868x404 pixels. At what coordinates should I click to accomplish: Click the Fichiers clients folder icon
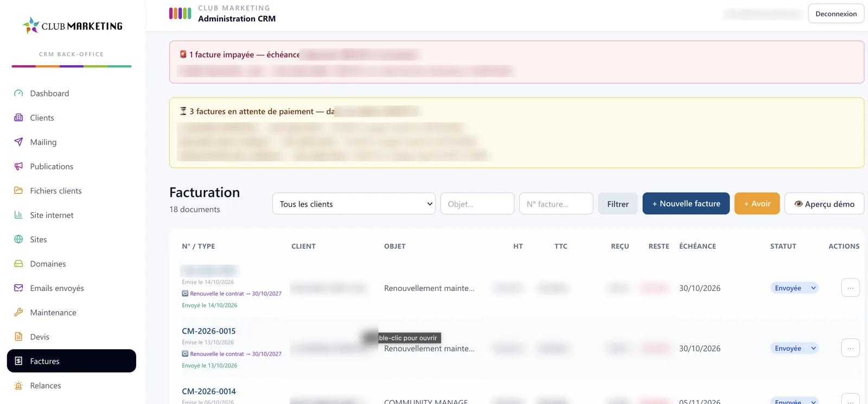point(18,191)
